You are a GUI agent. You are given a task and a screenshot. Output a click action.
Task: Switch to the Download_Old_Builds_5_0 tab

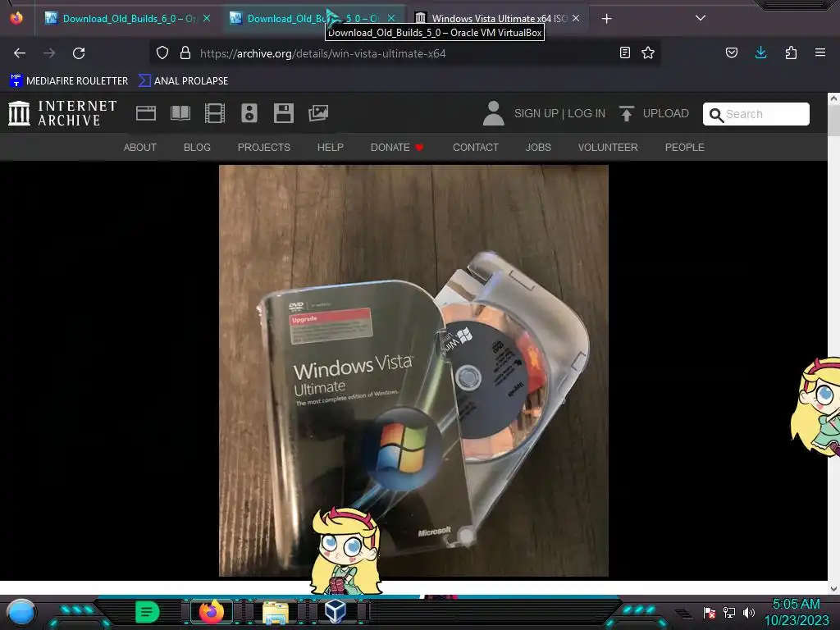(x=312, y=18)
